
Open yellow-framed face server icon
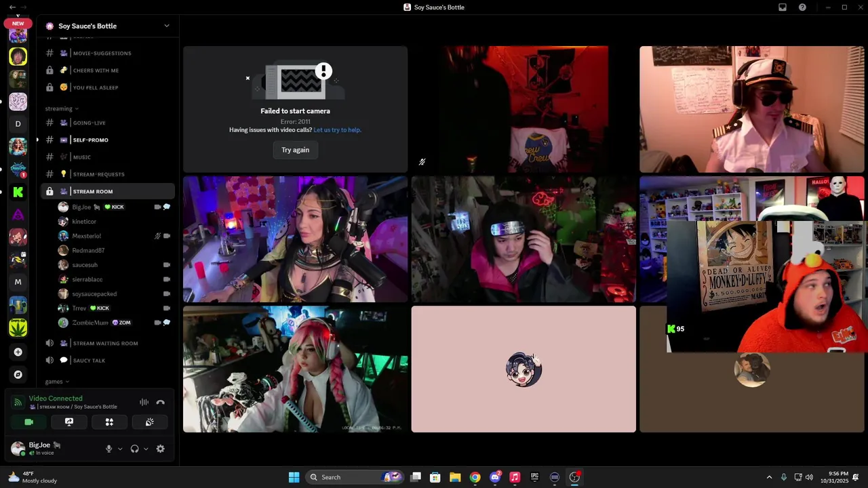(18, 56)
